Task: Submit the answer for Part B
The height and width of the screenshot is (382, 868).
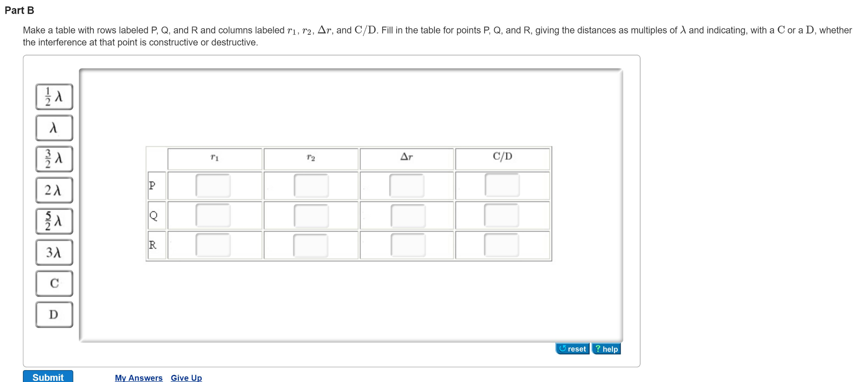Action: tap(48, 377)
